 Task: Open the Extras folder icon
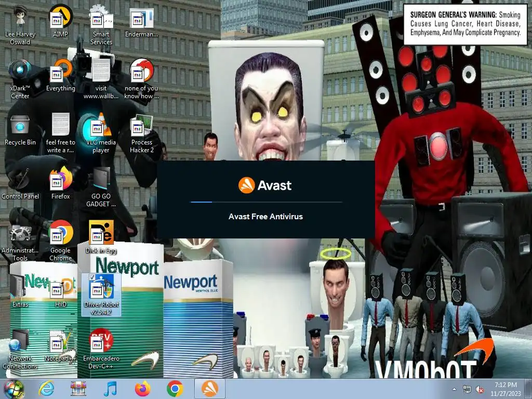click(x=20, y=291)
